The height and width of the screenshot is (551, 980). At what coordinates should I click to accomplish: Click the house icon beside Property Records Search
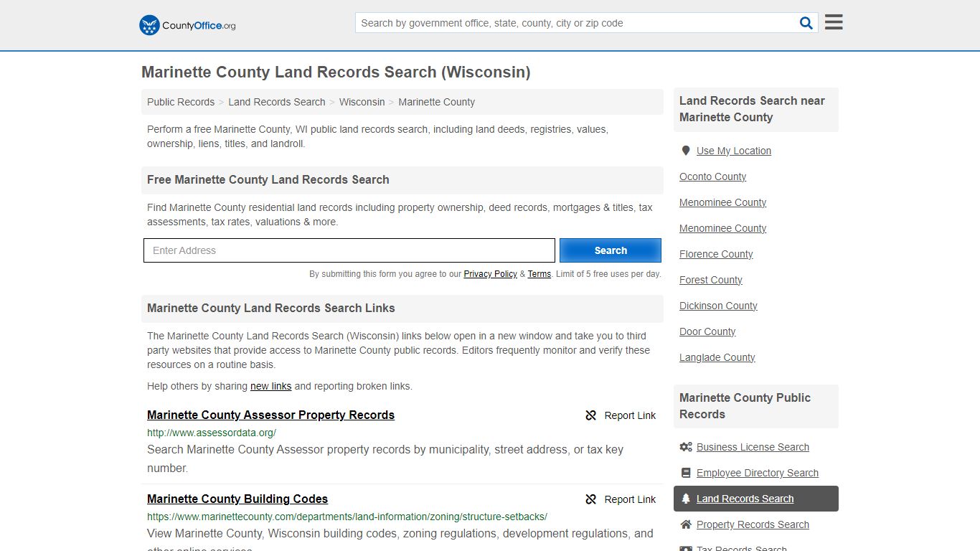click(686, 524)
